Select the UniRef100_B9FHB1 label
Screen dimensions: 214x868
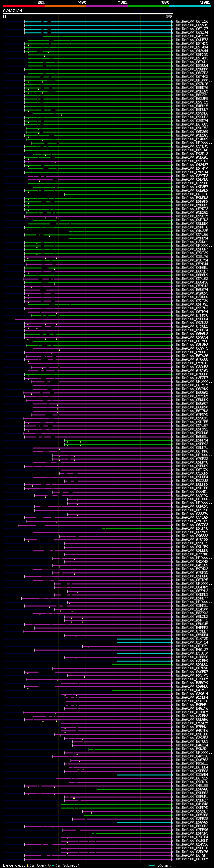point(192,705)
